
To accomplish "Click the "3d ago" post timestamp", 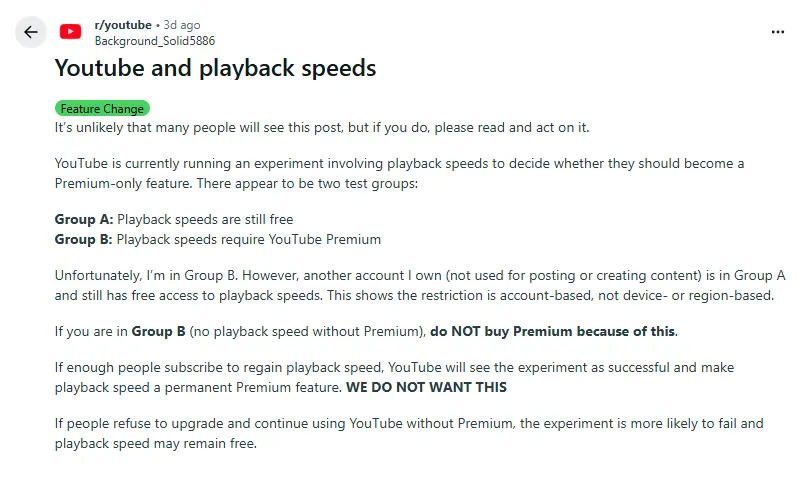I will [x=183, y=25].
